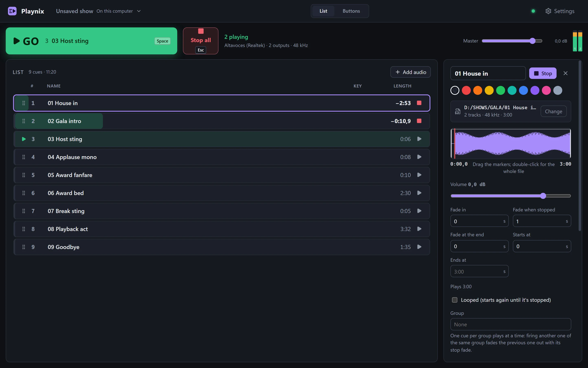The width and height of the screenshot is (588, 368).
Task: Click the Fade when stopped field
Action: point(542,221)
